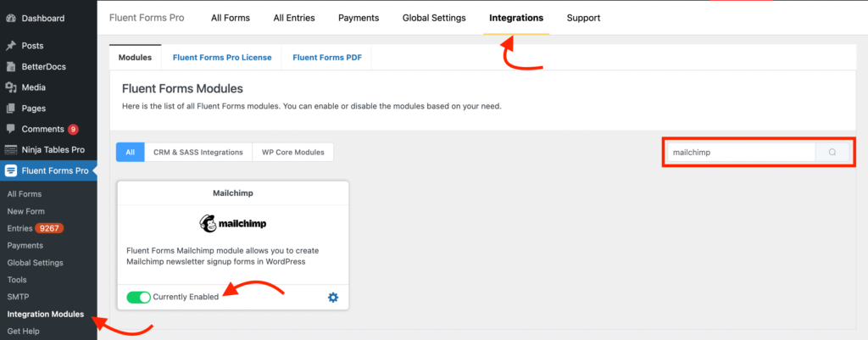Open Mailchimp module settings gear icon
Image resolution: width=868 pixels, height=340 pixels.
332,298
